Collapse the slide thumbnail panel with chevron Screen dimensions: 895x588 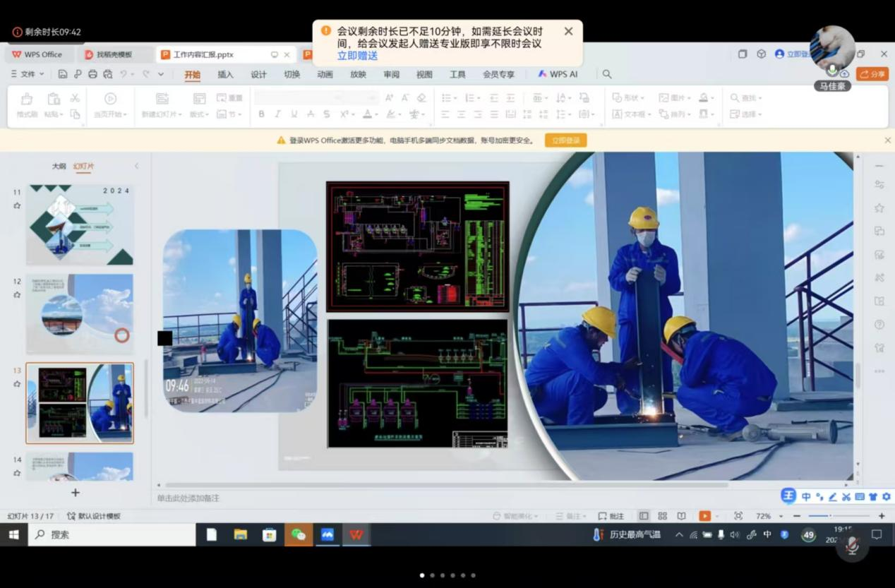coord(137,167)
